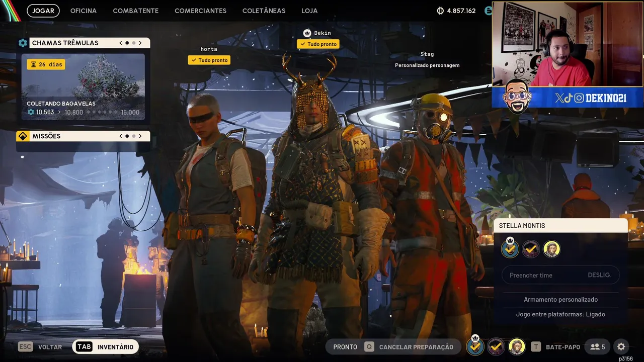
Task: Open the LOJA tab
Action: point(309,11)
